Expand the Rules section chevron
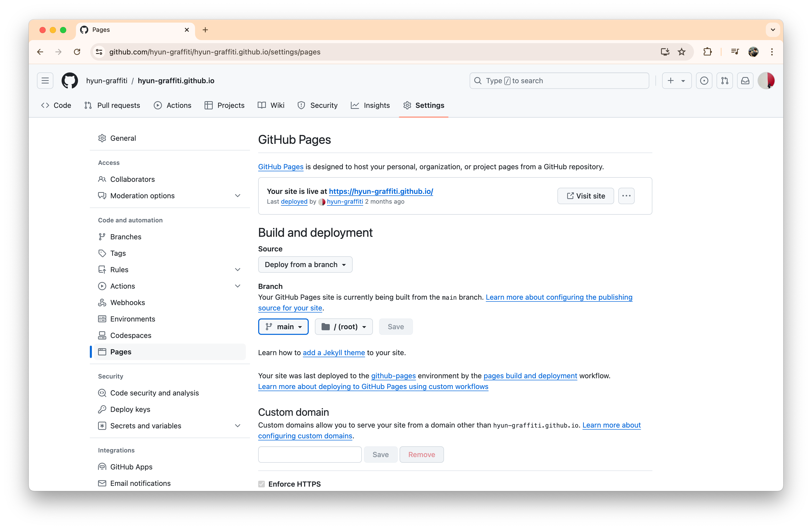812x529 pixels. 237,270
